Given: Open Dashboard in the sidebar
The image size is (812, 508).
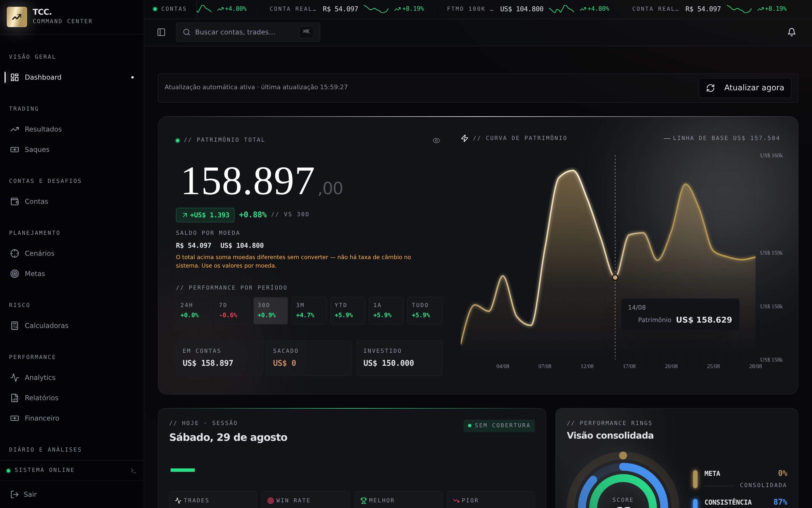Looking at the screenshot, I should coord(72,77).
